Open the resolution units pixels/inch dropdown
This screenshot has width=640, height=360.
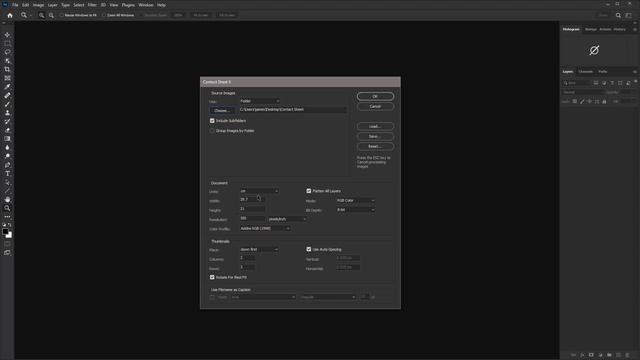(287, 219)
